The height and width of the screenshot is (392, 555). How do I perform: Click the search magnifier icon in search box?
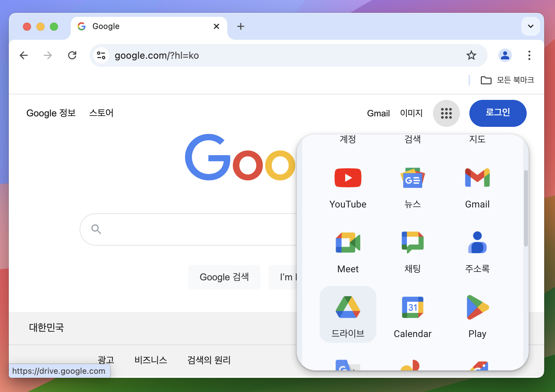click(x=96, y=229)
